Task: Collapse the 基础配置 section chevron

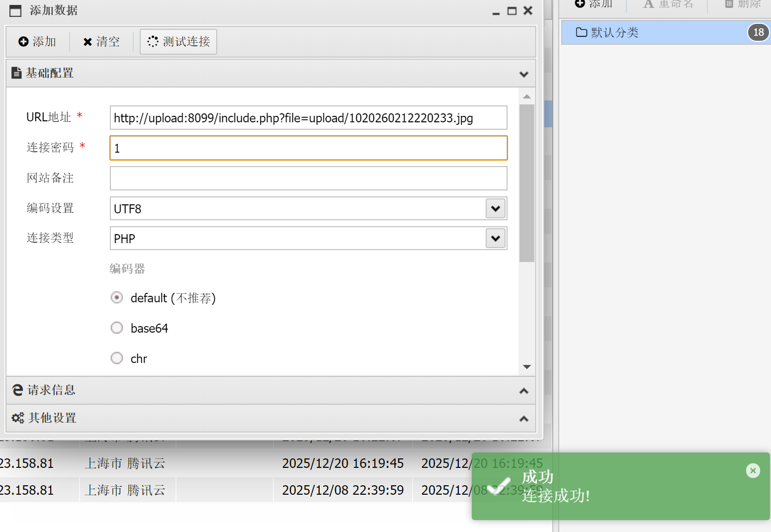Action: coord(523,74)
